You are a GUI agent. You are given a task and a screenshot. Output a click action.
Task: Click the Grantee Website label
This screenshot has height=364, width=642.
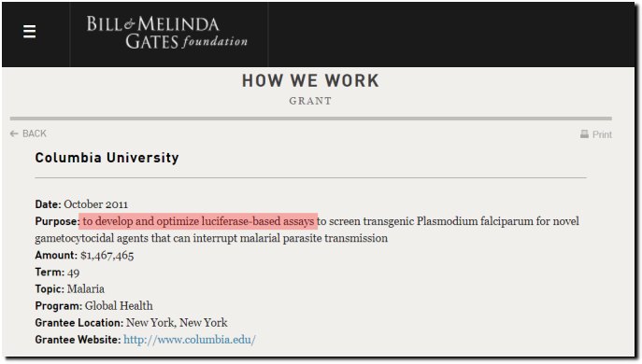[x=78, y=340]
